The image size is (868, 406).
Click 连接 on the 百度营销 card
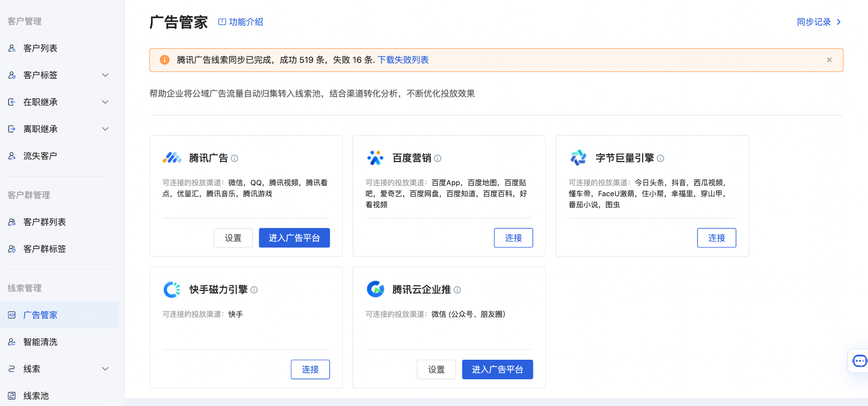[x=513, y=238]
